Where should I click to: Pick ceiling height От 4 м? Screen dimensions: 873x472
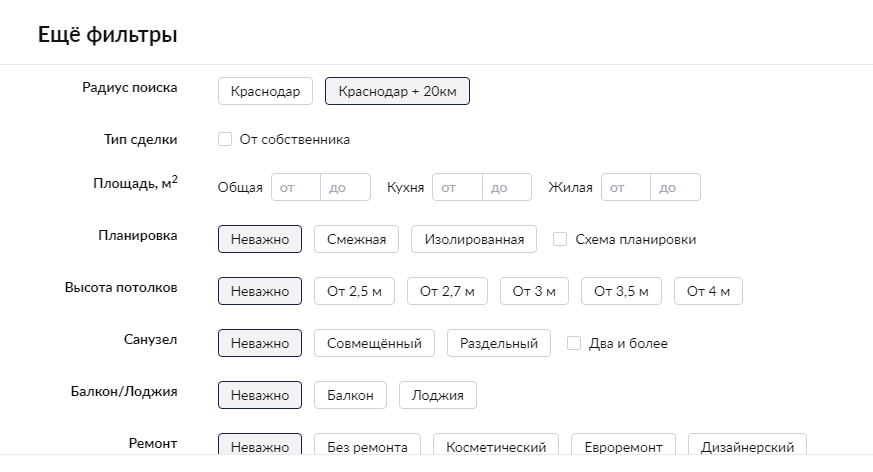click(708, 291)
